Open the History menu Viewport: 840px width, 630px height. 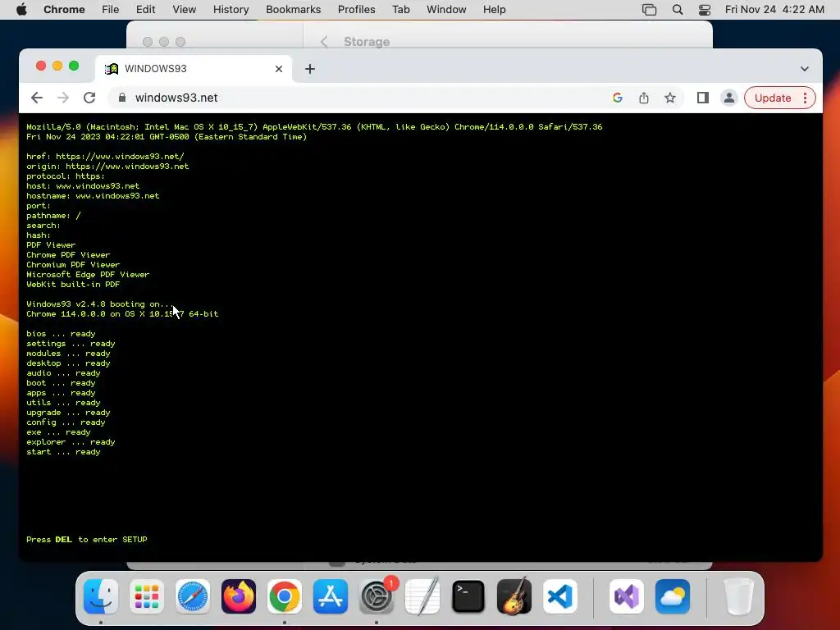(x=231, y=9)
